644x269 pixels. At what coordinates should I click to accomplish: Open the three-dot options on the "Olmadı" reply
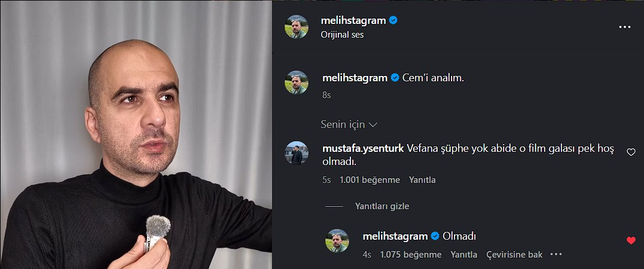(556, 254)
